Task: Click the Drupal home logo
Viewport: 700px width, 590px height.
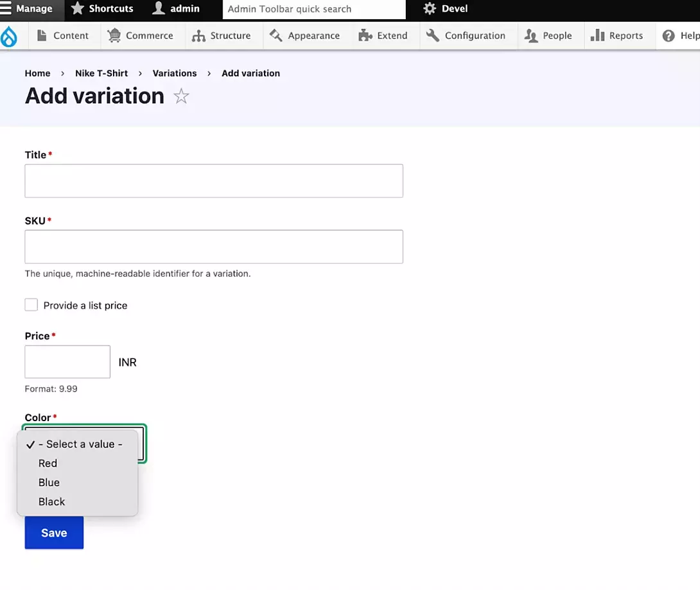Action: 10,36
